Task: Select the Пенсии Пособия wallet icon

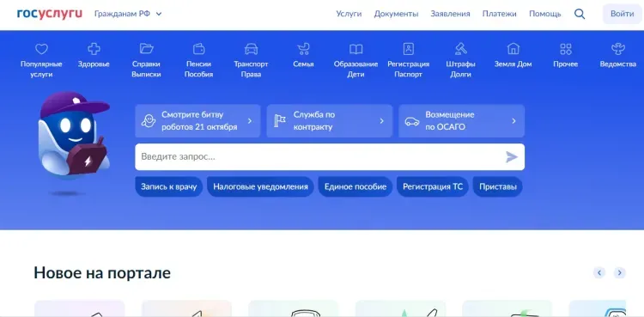Action: point(199,49)
